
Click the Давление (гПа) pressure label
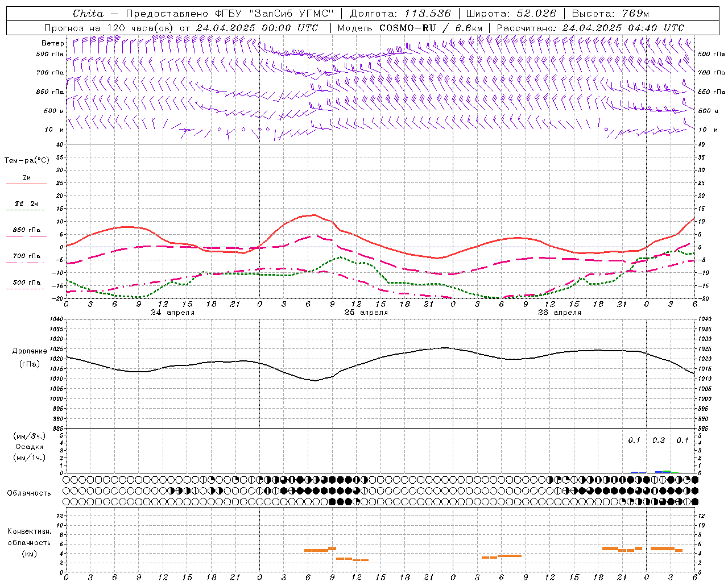coord(30,357)
